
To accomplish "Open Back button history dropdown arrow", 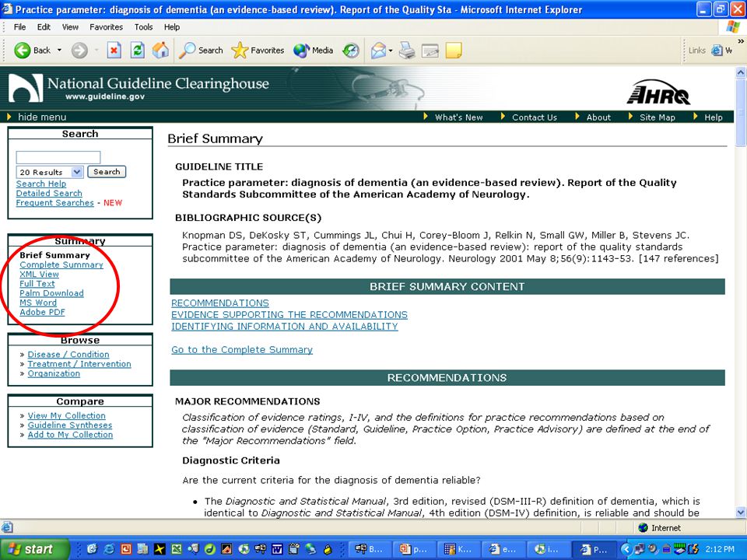I will click(59, 50).
